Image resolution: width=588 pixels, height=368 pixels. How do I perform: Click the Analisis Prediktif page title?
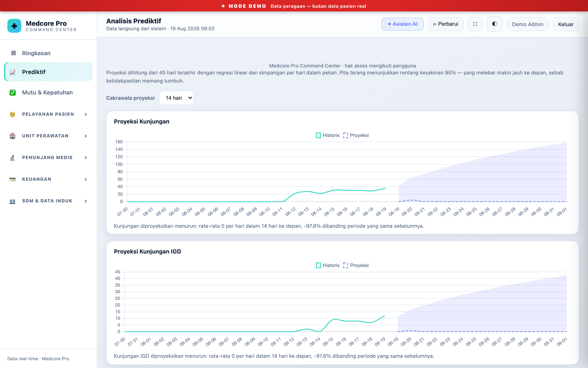click(134, 21)
